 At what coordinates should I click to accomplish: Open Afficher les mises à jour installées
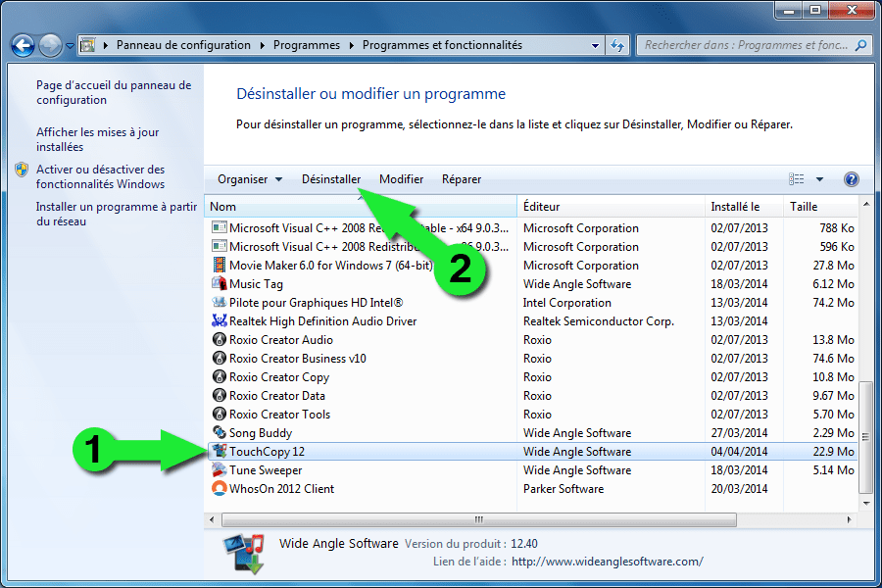[97, 139]
